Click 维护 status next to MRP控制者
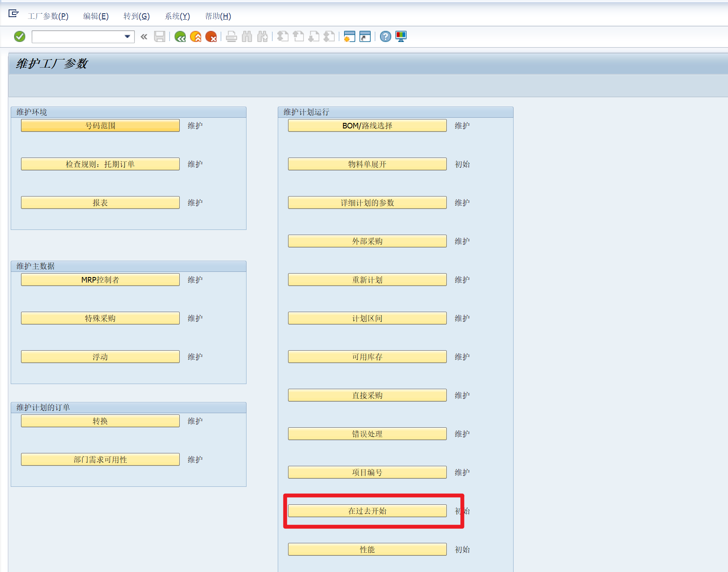Image resolution: width=728 pixels, height=572 pixels. pyautogui.click(x=195, y=280)
